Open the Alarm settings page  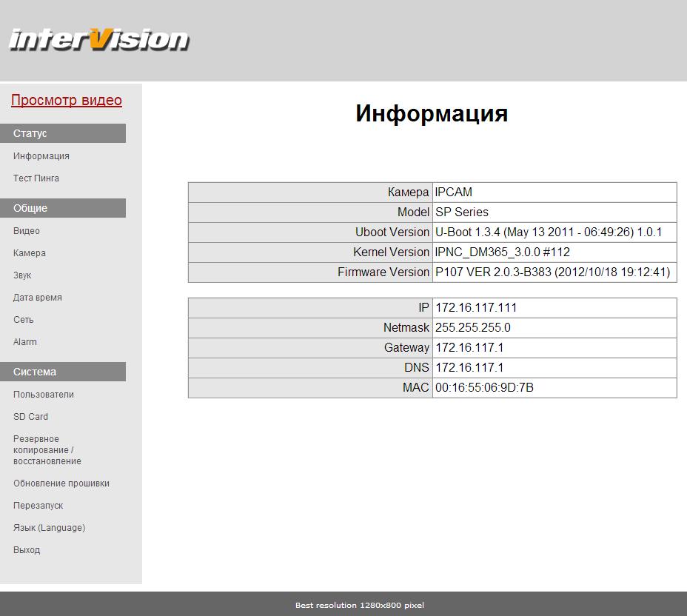(x=25, y=342)
